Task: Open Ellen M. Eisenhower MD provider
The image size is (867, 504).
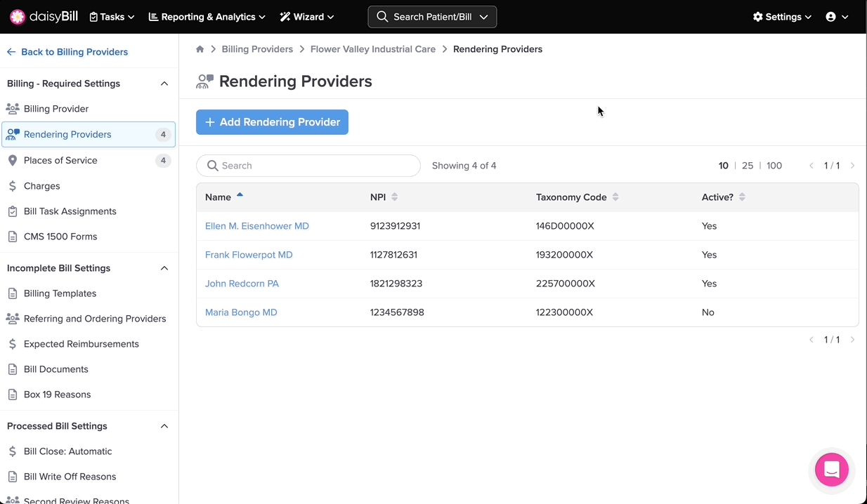Action: click(256, 226)
